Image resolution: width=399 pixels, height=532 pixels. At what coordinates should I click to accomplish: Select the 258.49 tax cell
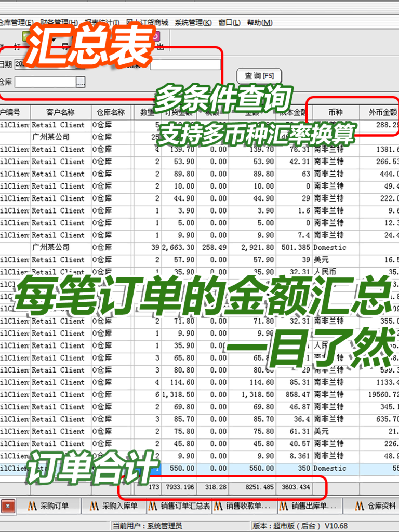(213, 248)
